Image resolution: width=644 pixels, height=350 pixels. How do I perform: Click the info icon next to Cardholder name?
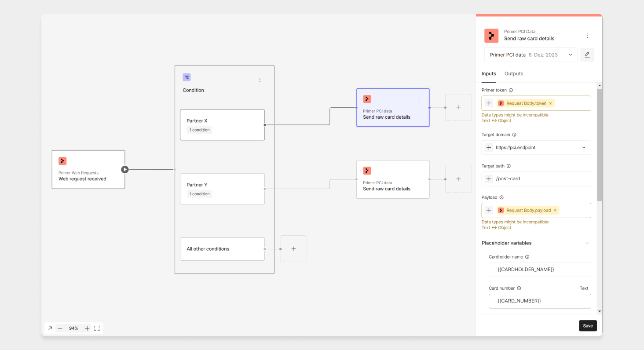pyautogui.click(x=527, y=257)
